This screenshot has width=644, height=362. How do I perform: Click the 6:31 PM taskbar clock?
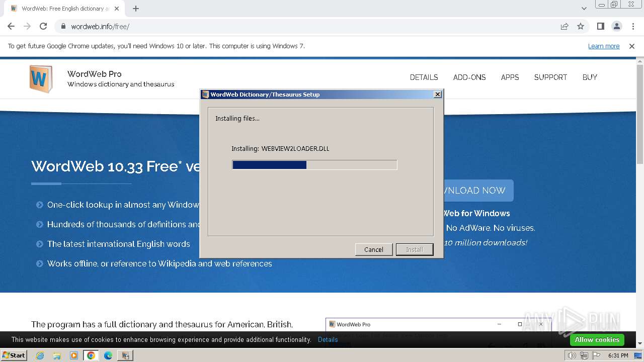coord(618,355)
